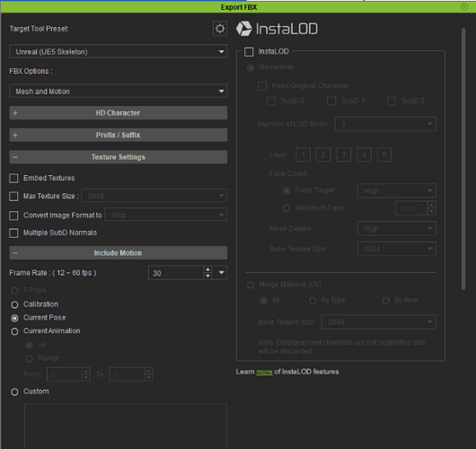Expand the Prefix / Suffix section

(118, 135)
